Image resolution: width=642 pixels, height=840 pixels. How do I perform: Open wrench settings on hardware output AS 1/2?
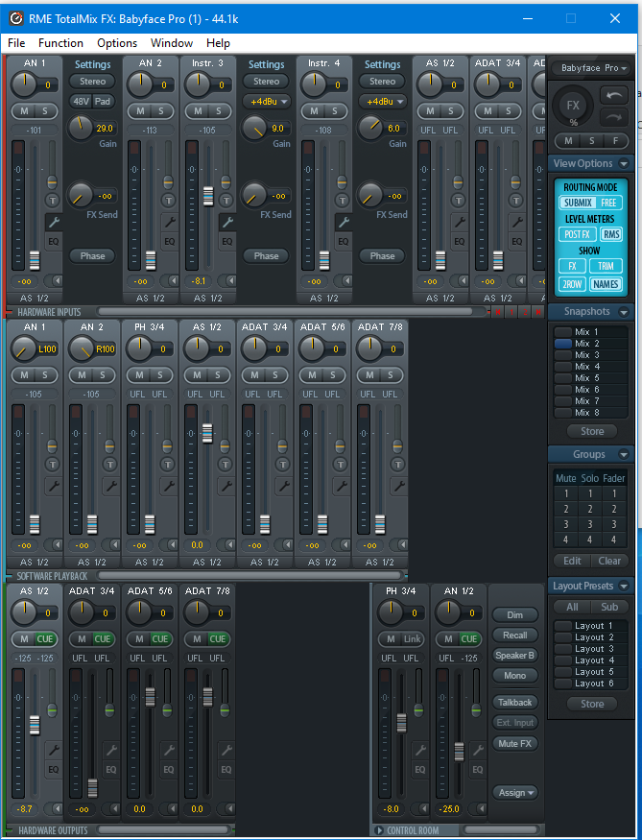(x=54, y=750)
